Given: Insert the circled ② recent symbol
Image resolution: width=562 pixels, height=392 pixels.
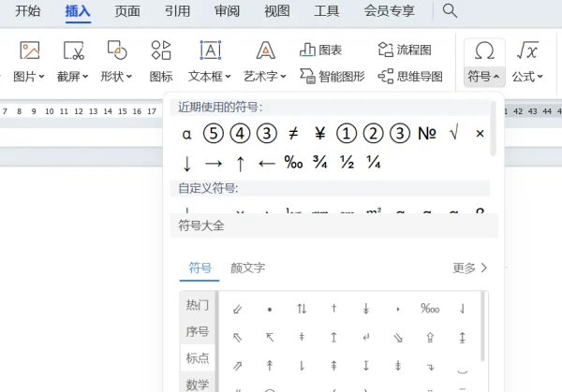Looking at the screenshot, I should point(373,134).
